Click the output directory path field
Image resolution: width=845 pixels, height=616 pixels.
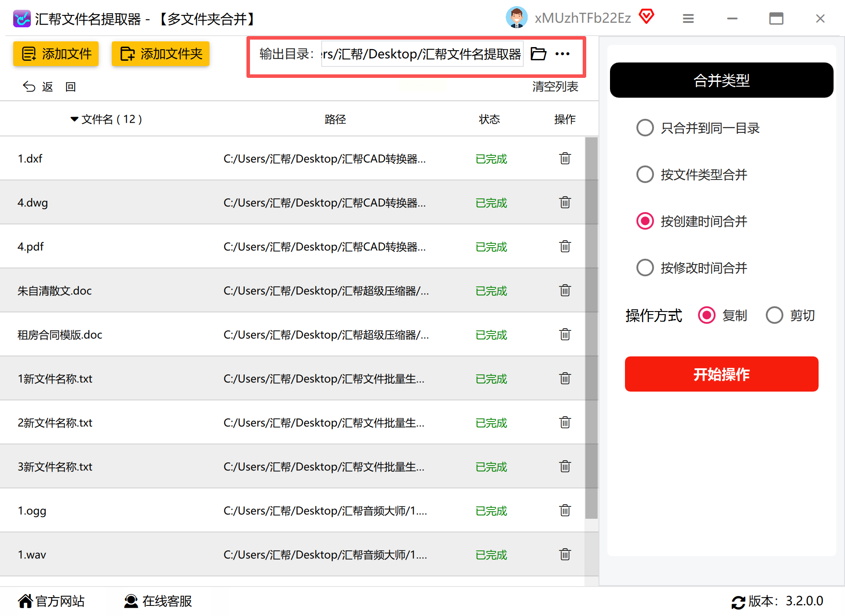422,54
